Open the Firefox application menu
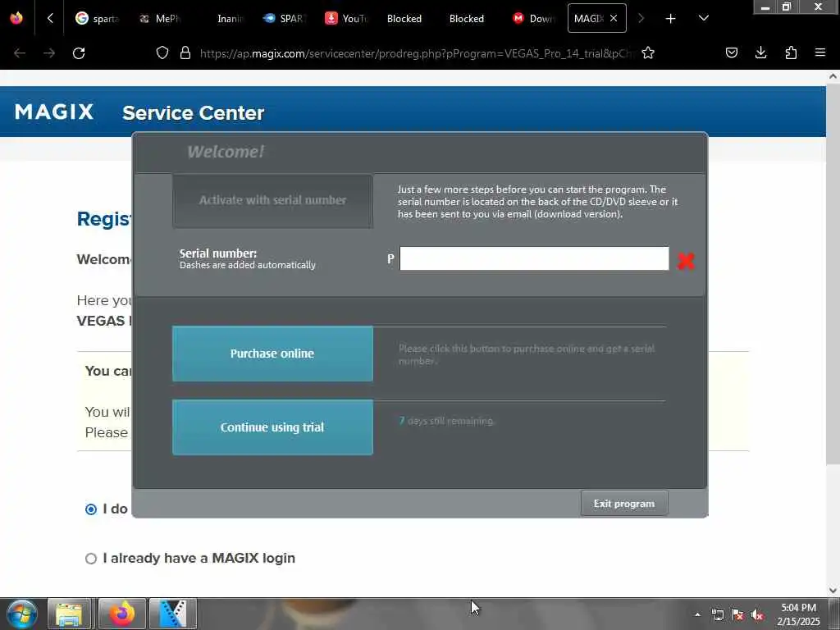The image size is (840, 630). (819, 52)
